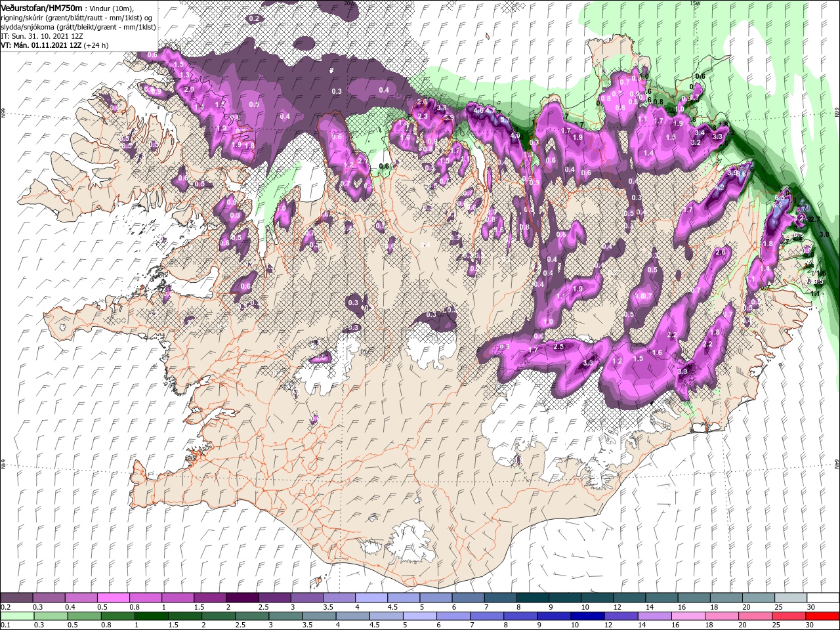840x630 pixels.
Task: Pick the pale green 0.1 swatch in rain scale
Action: (x=17, y=616)
